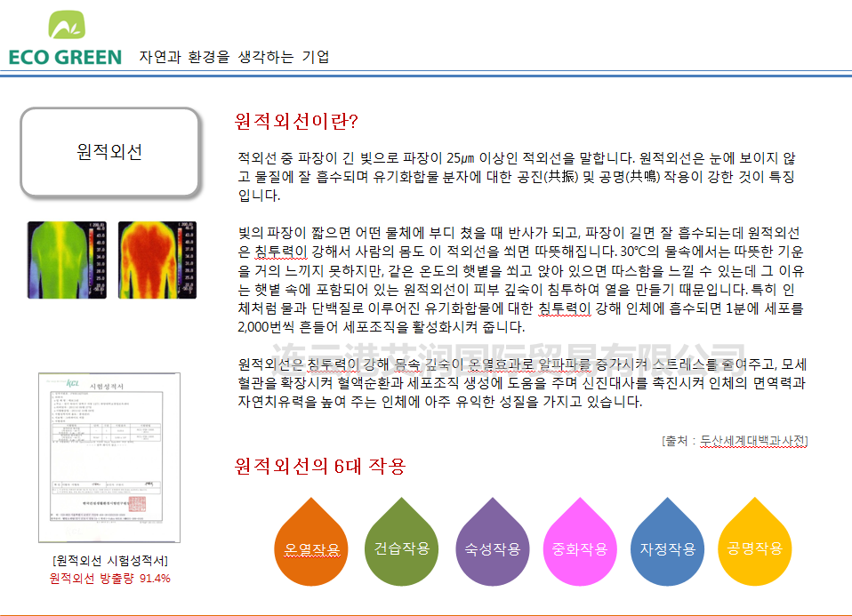This screenshot has height=616, width=852.
Task: Click the source reference '두산세계대백과사전'
Action: [752, 441]
